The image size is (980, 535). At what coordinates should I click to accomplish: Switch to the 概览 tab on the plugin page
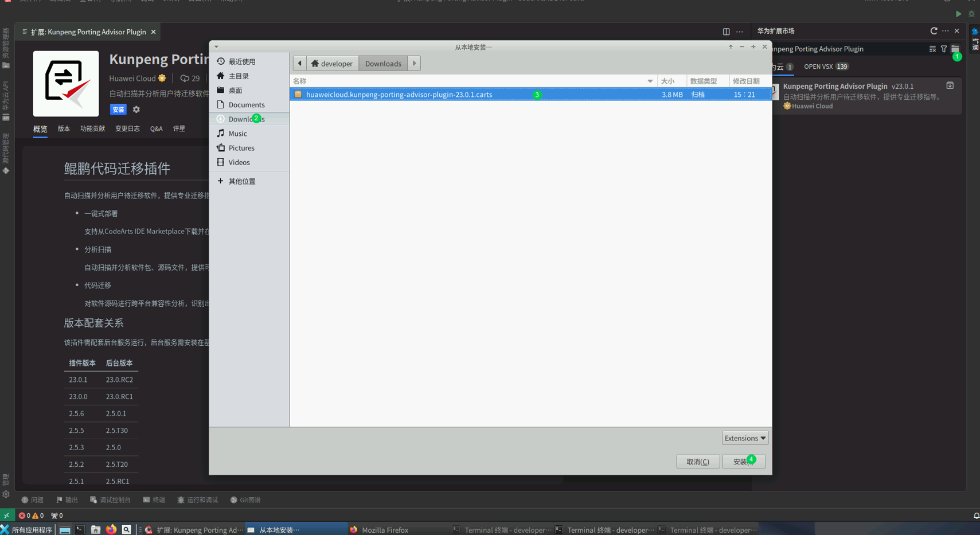(40, 129)
